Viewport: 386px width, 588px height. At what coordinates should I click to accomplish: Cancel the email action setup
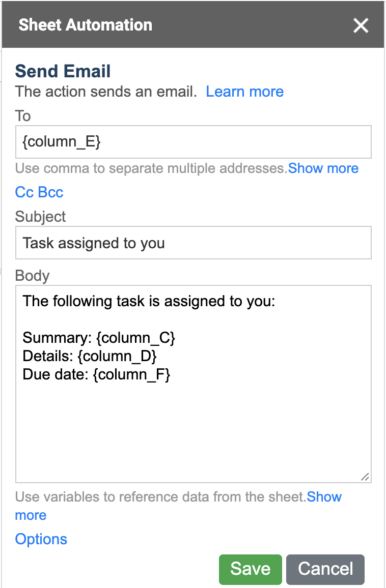[x=325, y=569]
